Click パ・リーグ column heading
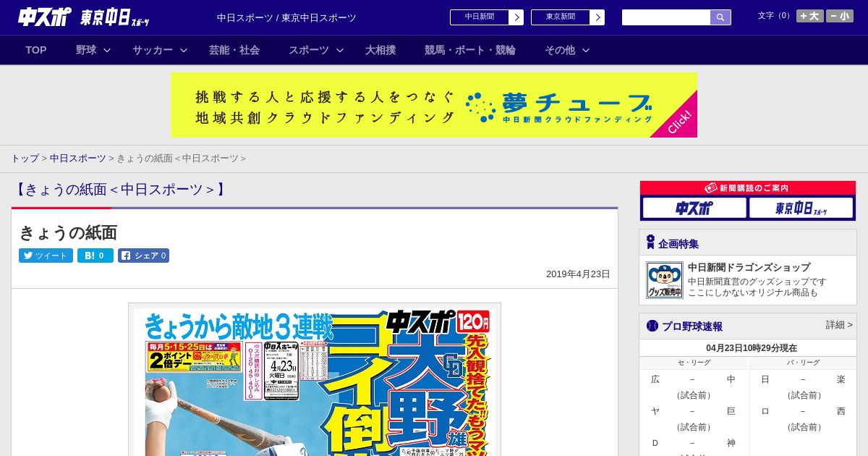 click(803, 363)
